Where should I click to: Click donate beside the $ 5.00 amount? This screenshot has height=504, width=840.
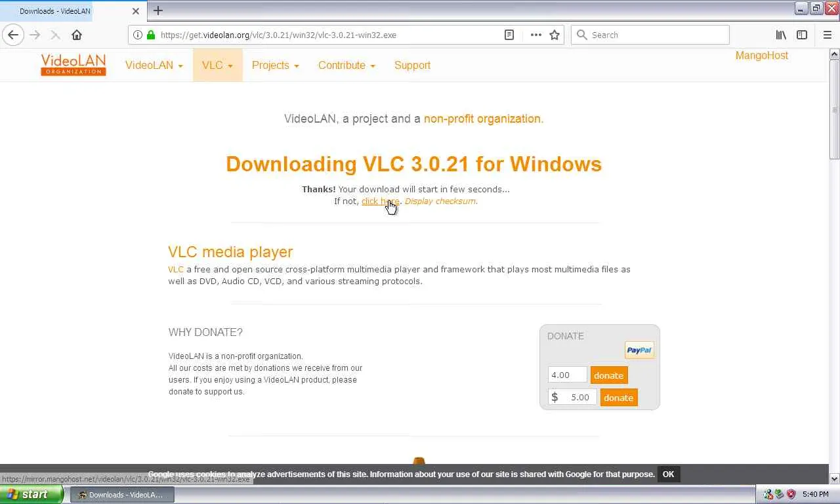(619, 398)
